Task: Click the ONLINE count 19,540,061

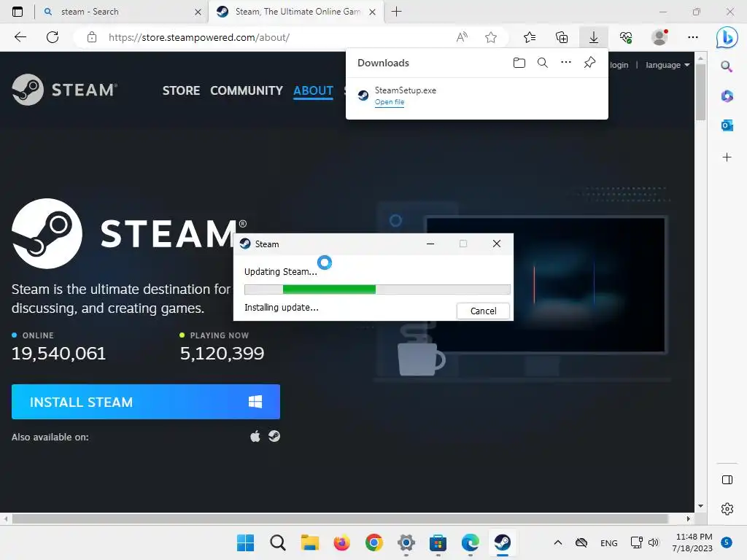Action: (58, 354)
